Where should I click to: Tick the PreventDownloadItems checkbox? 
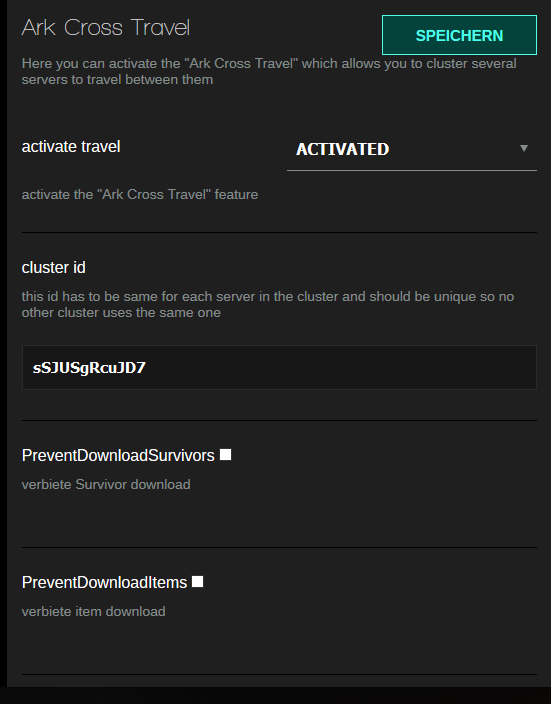tap(198, 582)
